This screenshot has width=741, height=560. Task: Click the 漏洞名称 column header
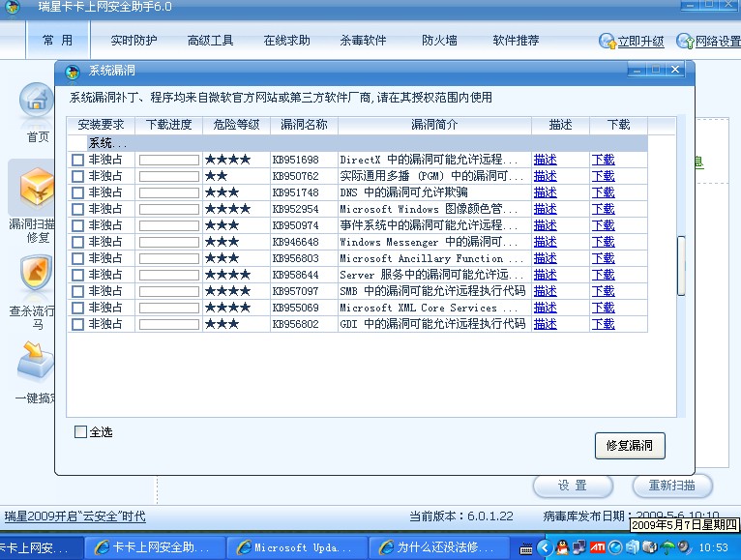pyautogui.click(x=304, y=125)
